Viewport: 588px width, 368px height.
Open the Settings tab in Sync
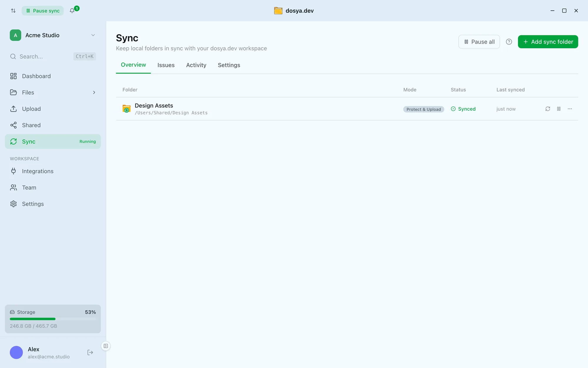tap(229, 65)
